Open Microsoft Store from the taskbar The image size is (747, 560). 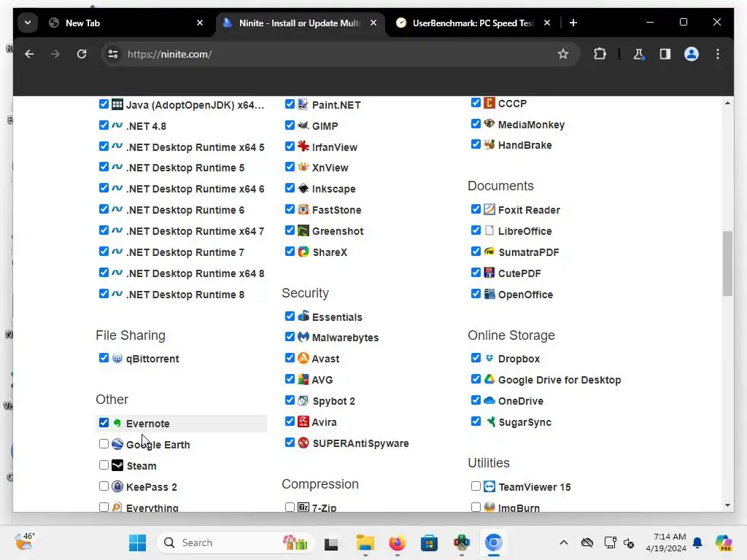pyautogui.click(x=429, y=542)
